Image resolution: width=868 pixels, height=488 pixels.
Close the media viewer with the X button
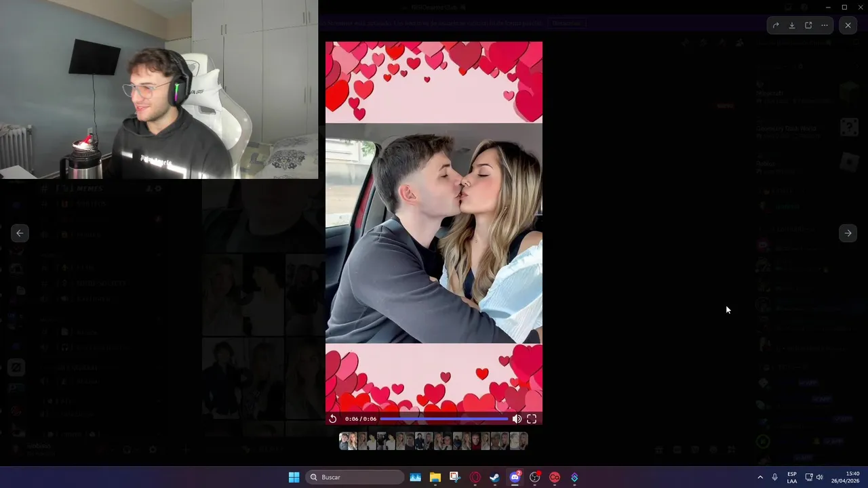point(848,25)
